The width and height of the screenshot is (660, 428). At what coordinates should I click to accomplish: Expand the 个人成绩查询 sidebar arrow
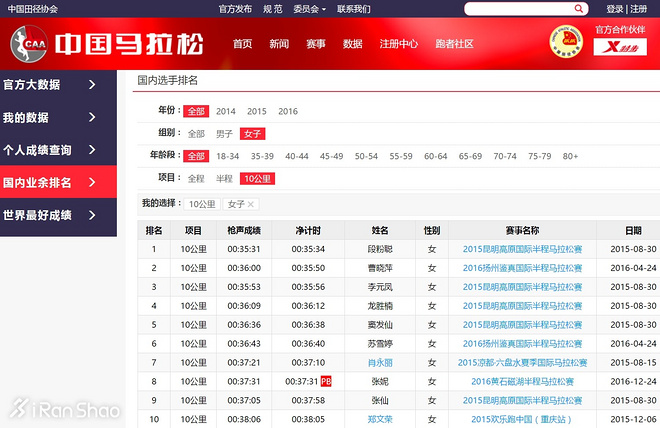[92, 149]
